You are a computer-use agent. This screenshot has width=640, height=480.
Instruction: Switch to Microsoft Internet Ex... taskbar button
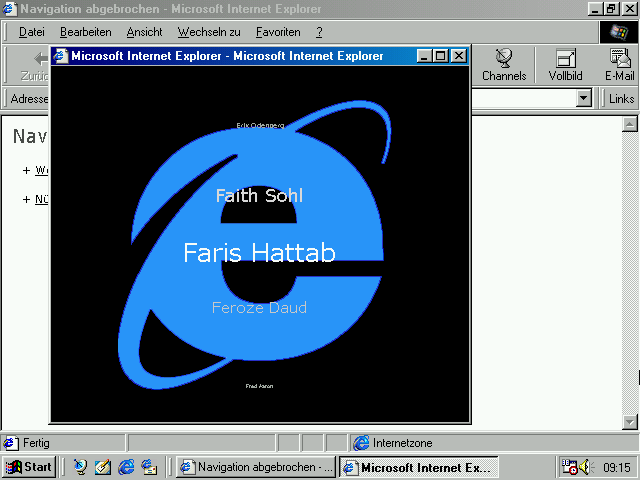coord(419,467)
